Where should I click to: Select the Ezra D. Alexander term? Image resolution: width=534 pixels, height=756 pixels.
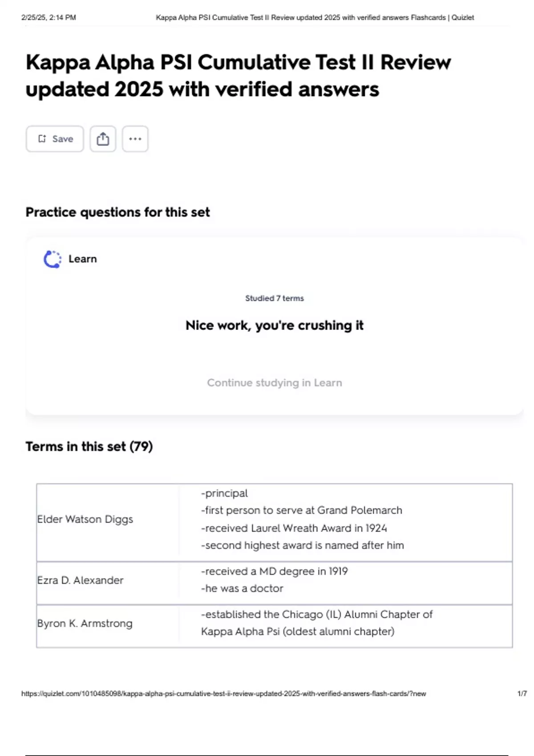coord(80,580)
